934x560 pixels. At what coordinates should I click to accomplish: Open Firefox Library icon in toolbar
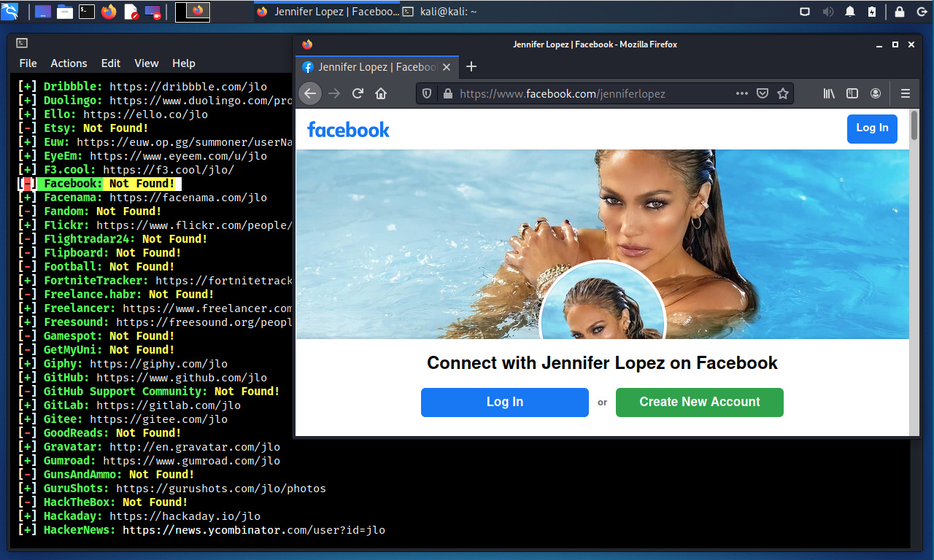coord(829,93)
